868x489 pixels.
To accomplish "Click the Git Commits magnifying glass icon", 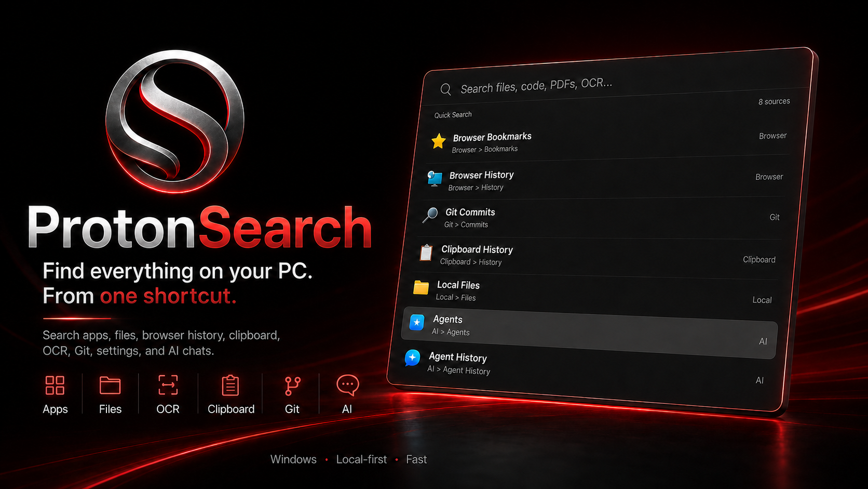I will 430,215.
